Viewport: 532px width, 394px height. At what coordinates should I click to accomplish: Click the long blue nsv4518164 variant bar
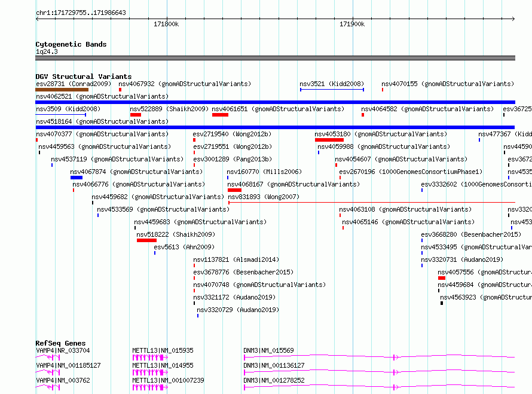pos(275,127)
